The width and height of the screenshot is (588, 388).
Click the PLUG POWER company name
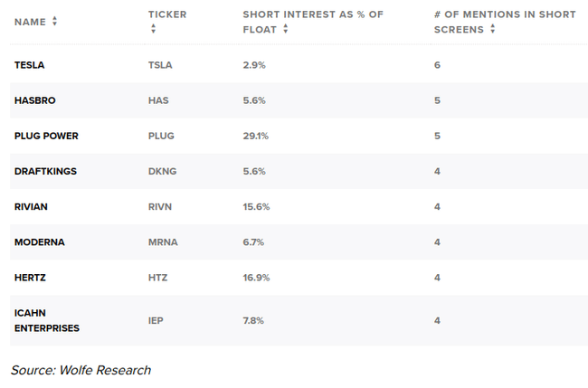tap(46, 136)
